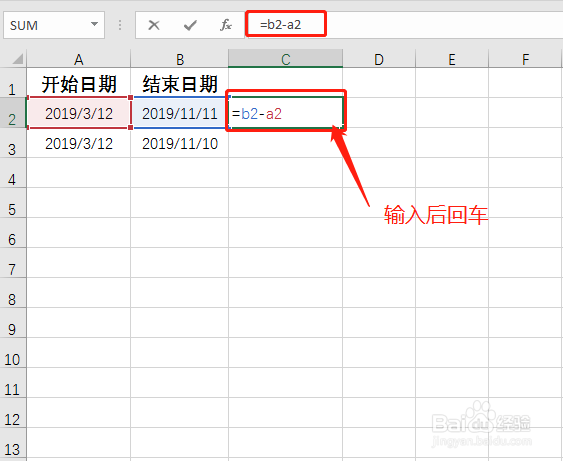This screenshot has width=563, height=461.
Task: Click the Select All corner triangle
Action: [17, 59]
